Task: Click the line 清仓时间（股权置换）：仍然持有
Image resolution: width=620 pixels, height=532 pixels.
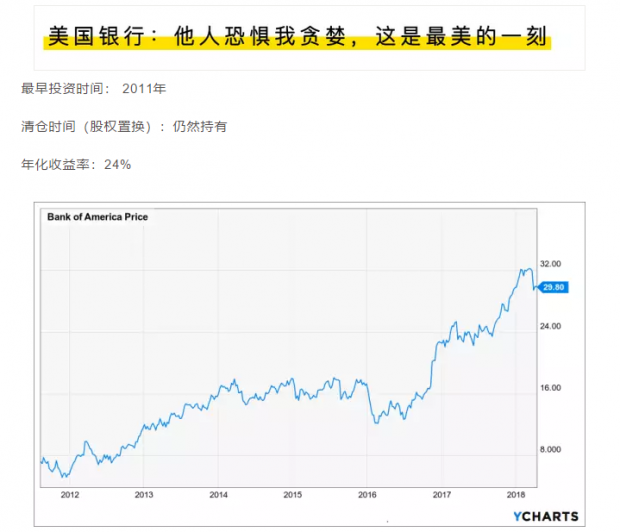Action: [x=124, y=127]
